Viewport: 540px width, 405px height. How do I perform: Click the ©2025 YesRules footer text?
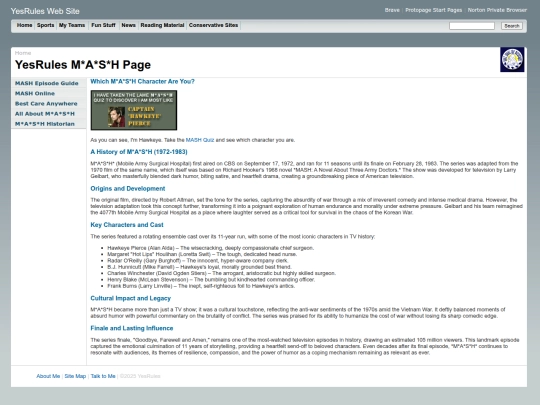[x=140, y=376]
